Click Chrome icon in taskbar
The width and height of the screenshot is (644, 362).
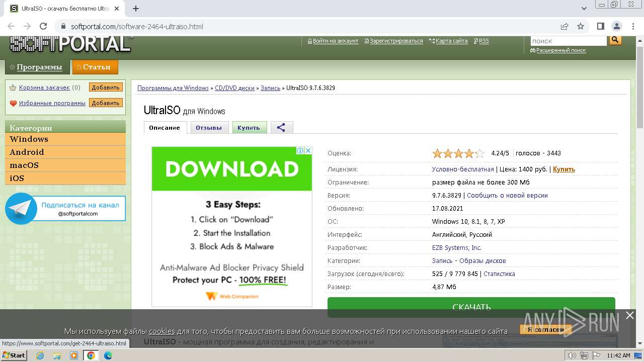[91, 355]
